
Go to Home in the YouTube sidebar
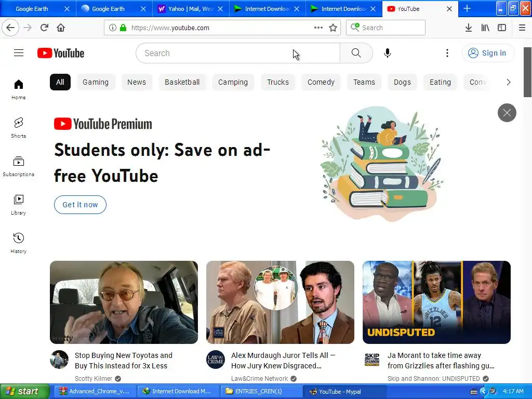tap(18, 89)
